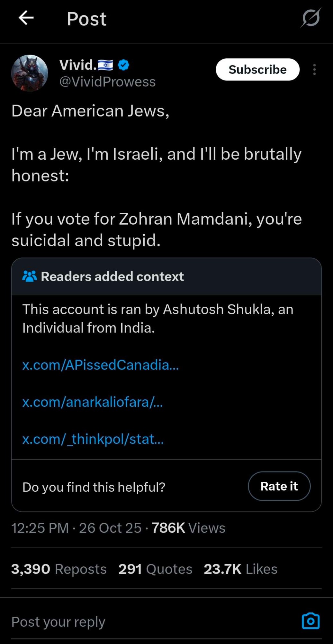Tap the community notes people icon
333x644 pixels.
coord(30,276)
